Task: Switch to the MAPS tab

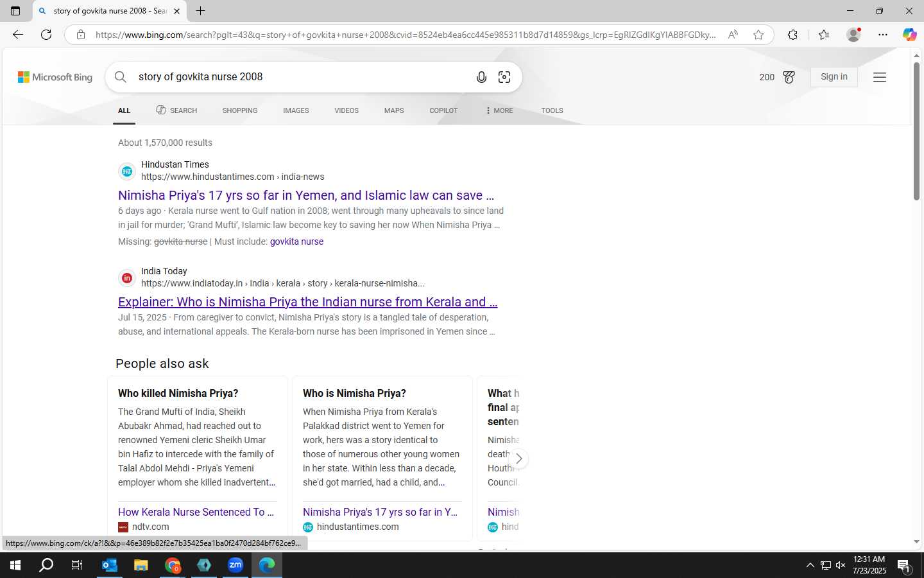Action: (x=394, y=110)
